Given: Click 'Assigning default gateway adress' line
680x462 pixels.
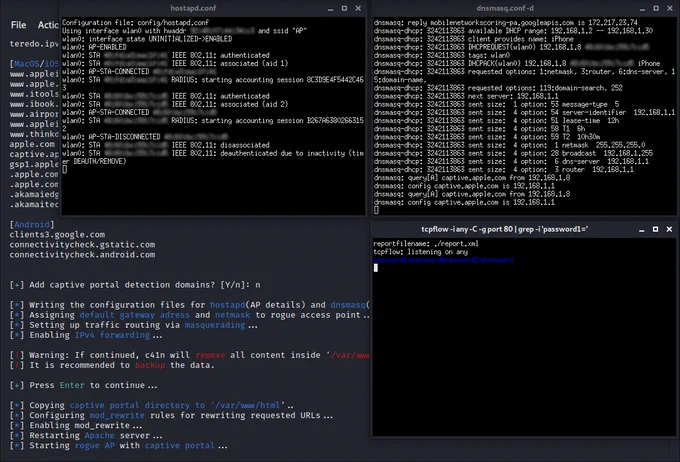Looking at the screenshot, I should tap(190, 315).
